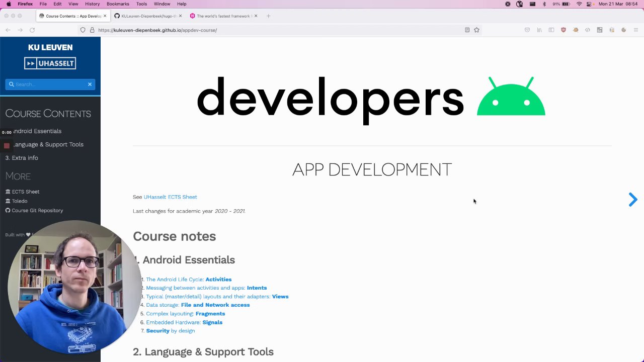Open Bluetooth status in menu bar
This screenshot has width=644, height=362.
point(544,4)
